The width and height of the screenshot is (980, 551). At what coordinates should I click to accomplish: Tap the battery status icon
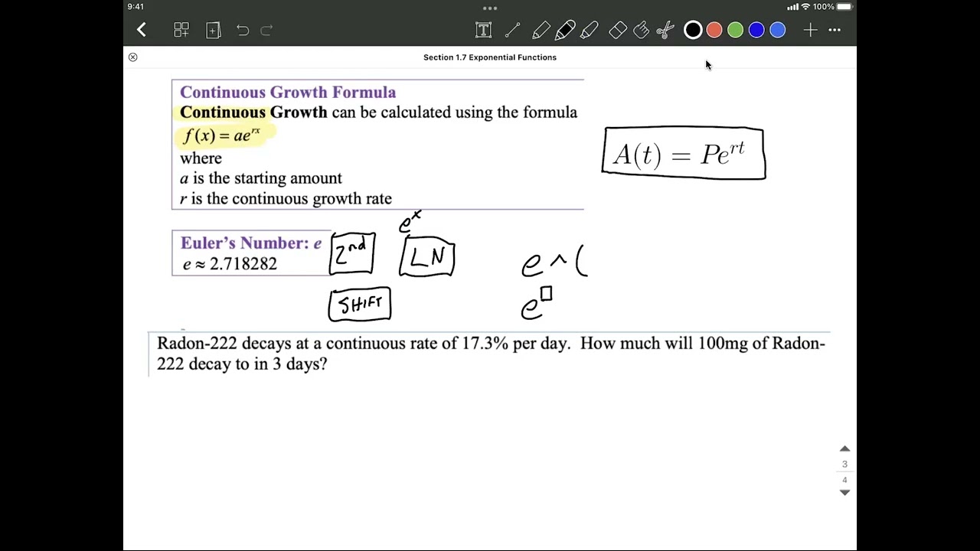(844, 7)
